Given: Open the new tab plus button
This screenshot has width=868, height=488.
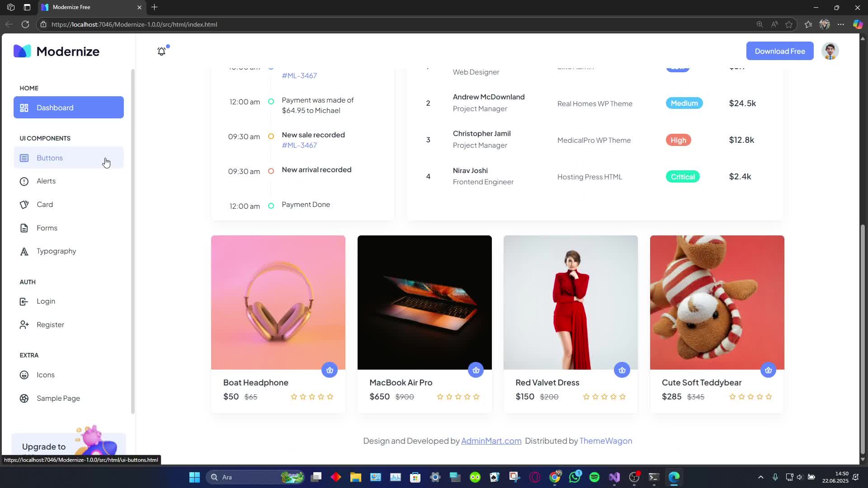Looking at the screenshot, I should [155, 7].
